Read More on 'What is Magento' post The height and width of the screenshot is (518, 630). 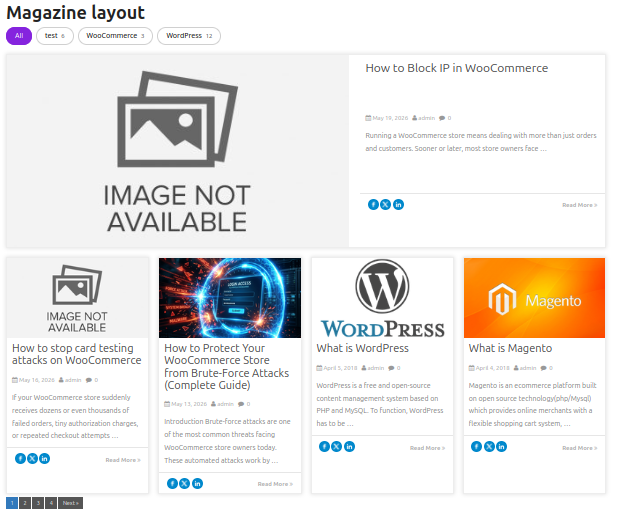pyautogui.click(x=580, y=448)
